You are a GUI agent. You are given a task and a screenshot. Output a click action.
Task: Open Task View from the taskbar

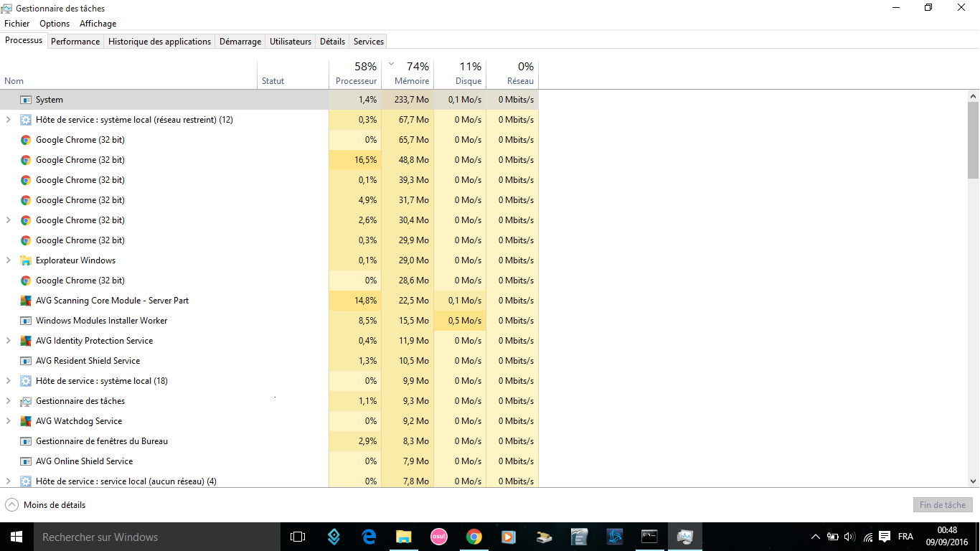click(297, 537)
